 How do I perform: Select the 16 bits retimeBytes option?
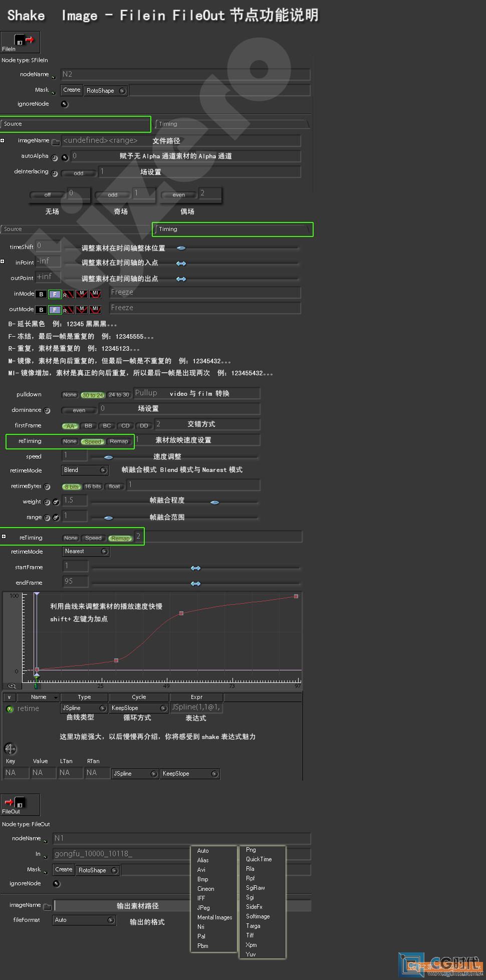click(93, 486)
